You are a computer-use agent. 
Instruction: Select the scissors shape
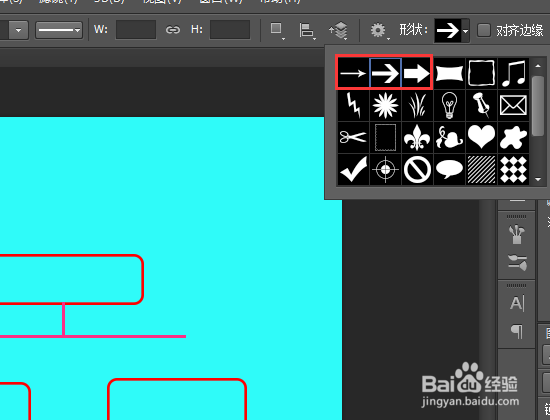[x=353, y=137]
